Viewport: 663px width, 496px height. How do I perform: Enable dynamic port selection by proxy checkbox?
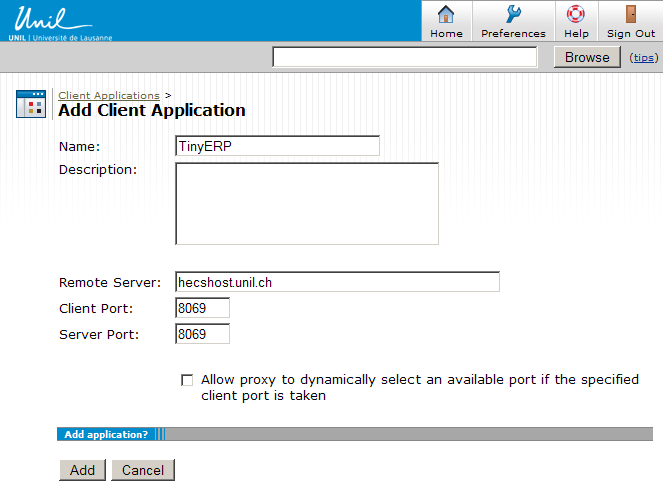(x=187, y=380)
